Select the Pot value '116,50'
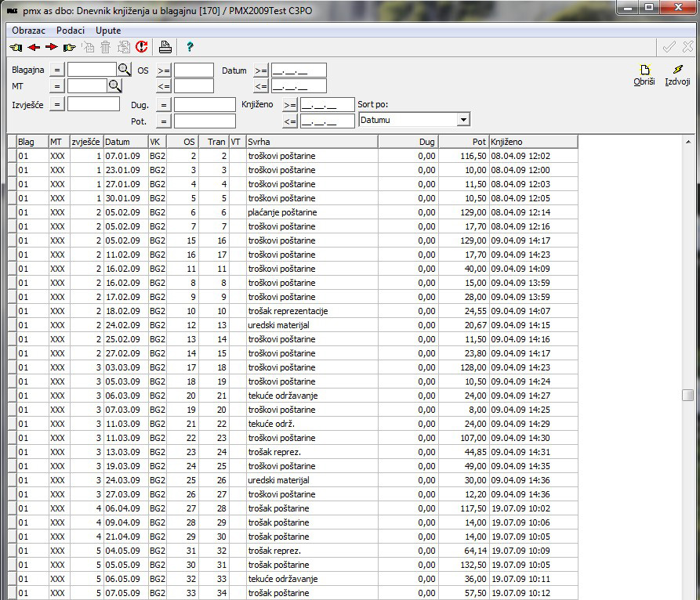Screen dimensions: 700x600 point(464,156)
